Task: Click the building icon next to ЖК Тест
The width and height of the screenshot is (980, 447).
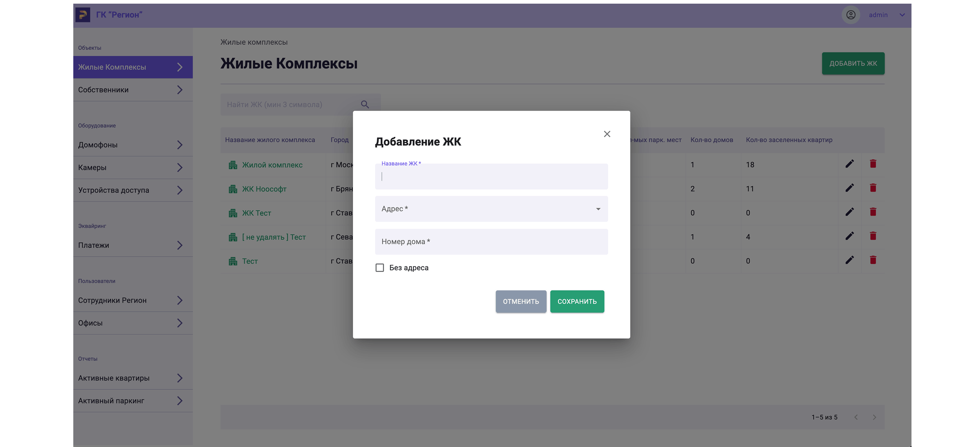Action: coord(233,213)
